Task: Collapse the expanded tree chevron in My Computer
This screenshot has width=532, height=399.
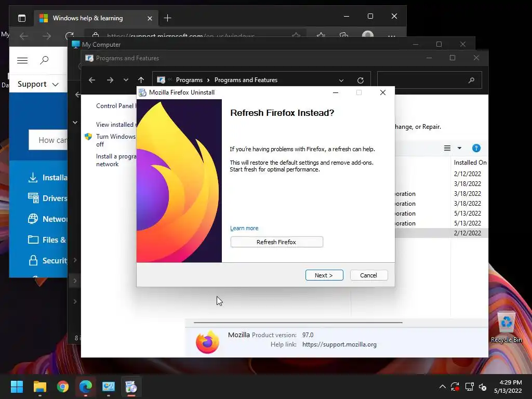Action: pyautogui.click(x=75, y=123)
